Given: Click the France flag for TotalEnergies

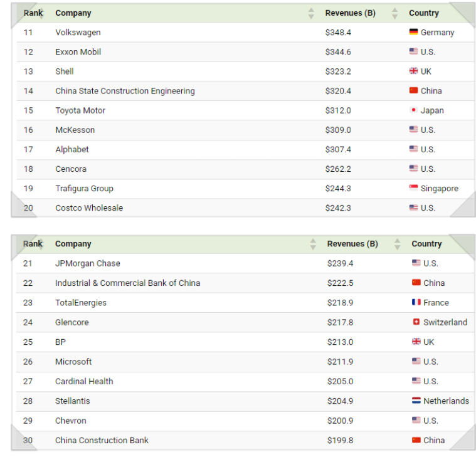Looking at the screenshot, I should coord(416,302).
